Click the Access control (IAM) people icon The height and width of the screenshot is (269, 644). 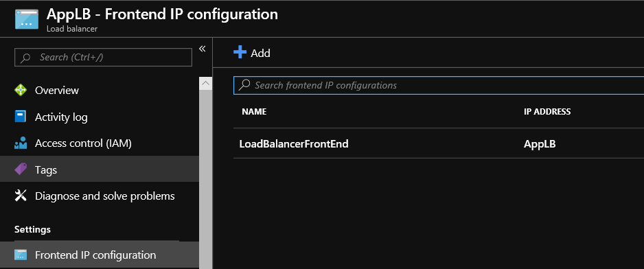[x=21, y=143]
